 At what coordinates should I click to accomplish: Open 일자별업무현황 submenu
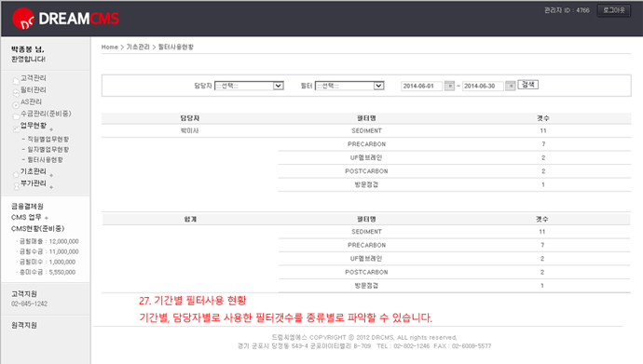[x=48, y=150]
